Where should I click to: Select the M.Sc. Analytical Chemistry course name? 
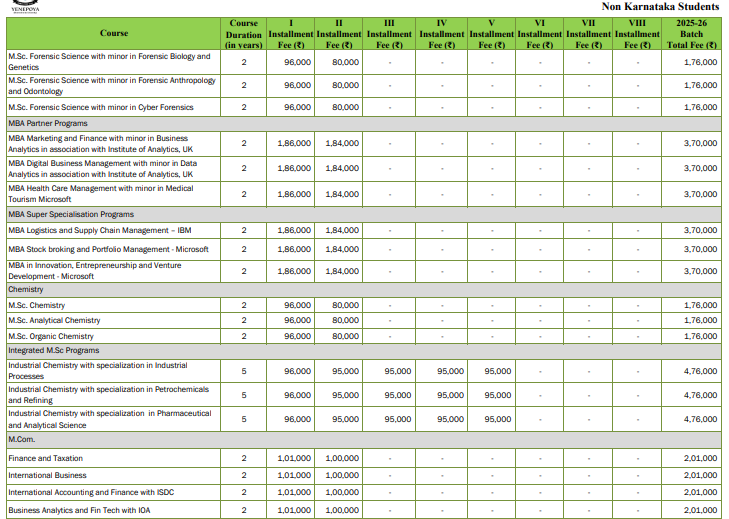54,320
